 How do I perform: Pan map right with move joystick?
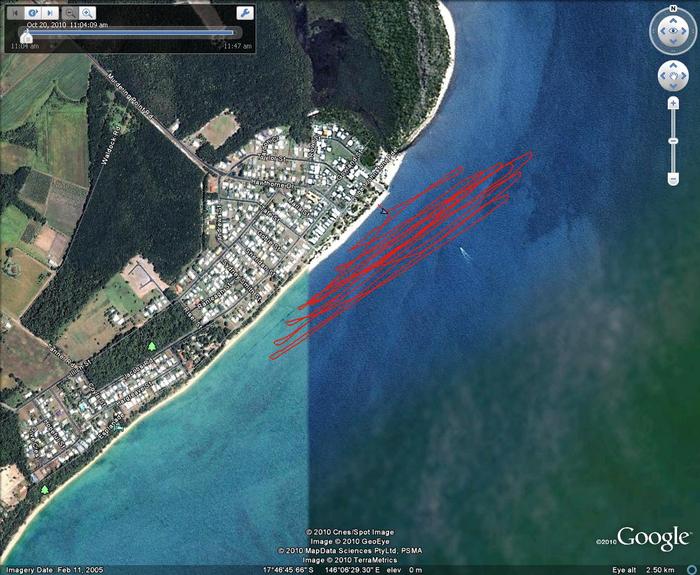(682, 77)
